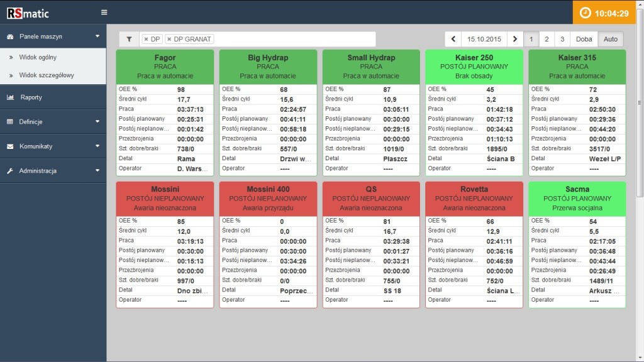Expand the Definicje menu arrow
Image resolution: width=644 pixels, height=362 pixels.
point(97,121)
